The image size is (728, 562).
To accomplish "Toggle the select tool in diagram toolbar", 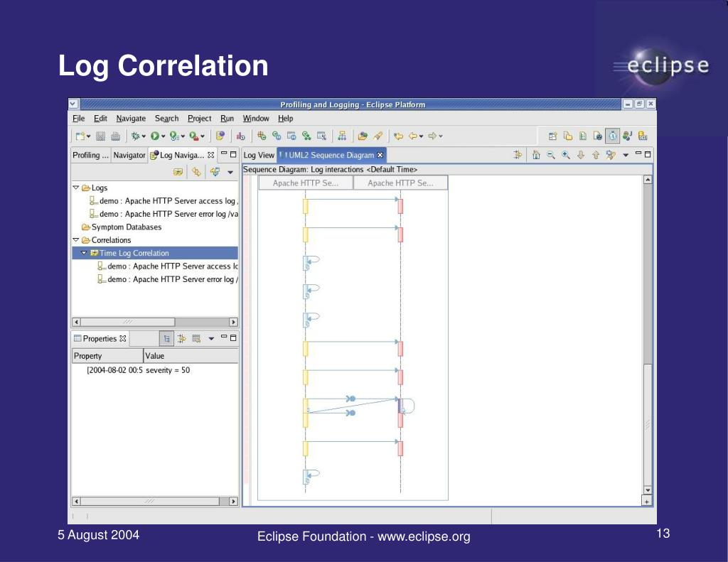I will [x=611, y=155].
